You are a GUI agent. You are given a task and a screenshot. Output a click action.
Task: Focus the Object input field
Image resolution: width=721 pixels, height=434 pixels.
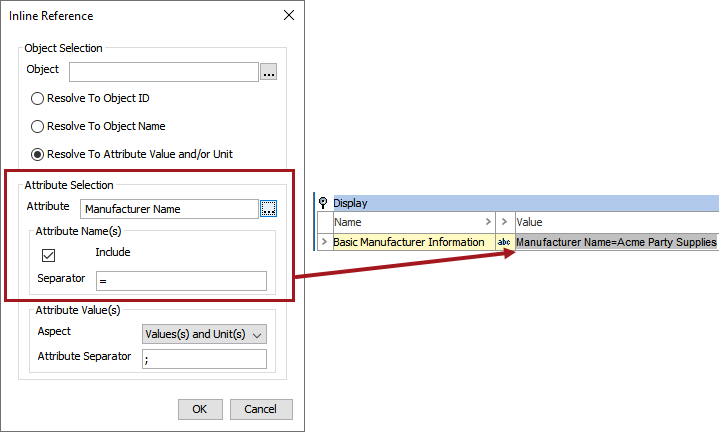(164, 72)
